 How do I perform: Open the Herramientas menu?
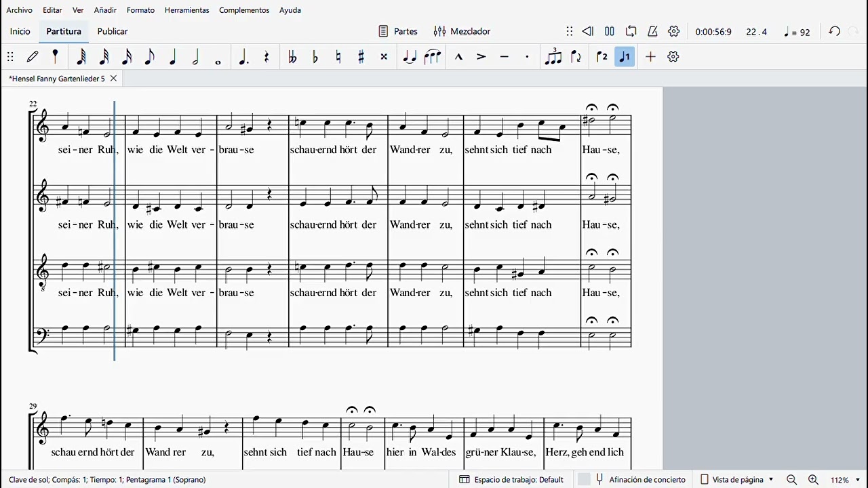click(186, 10)
